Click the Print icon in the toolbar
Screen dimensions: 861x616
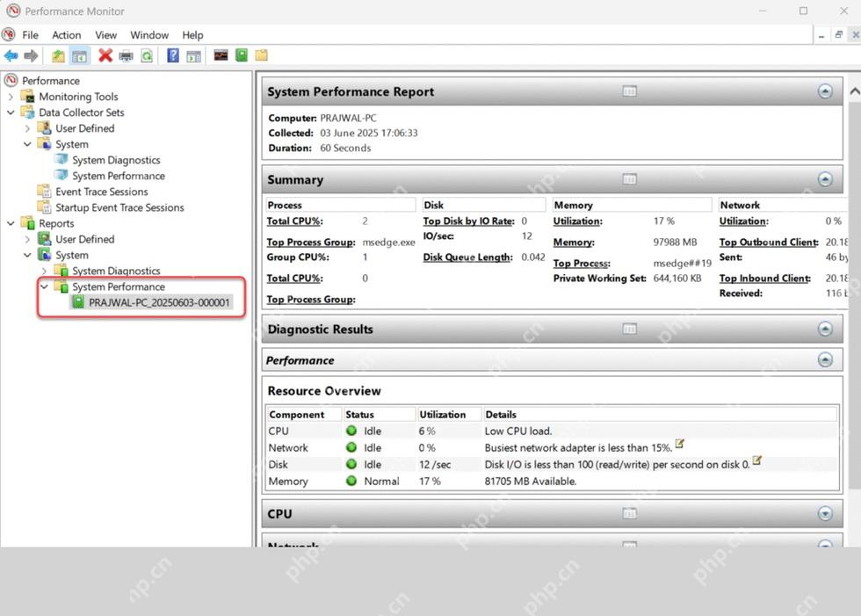click(x=127, y=55)
